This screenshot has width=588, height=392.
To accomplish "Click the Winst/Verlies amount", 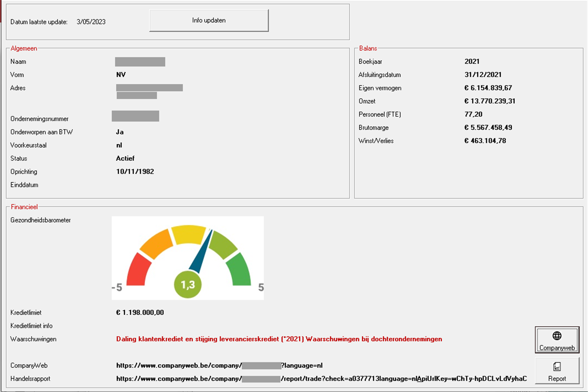I will (x=485, y=141).
